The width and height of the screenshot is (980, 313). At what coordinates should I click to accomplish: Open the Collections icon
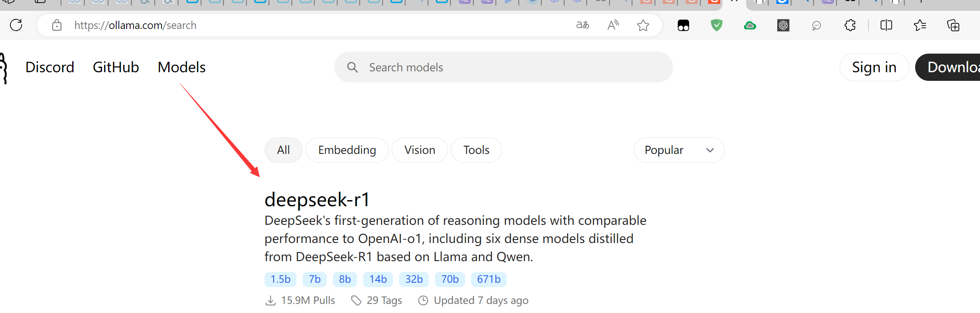953,26
